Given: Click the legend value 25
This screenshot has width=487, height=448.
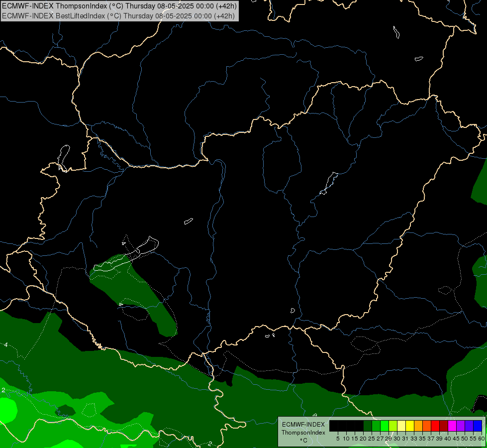Looking at the screenshot, I should 372,439.
